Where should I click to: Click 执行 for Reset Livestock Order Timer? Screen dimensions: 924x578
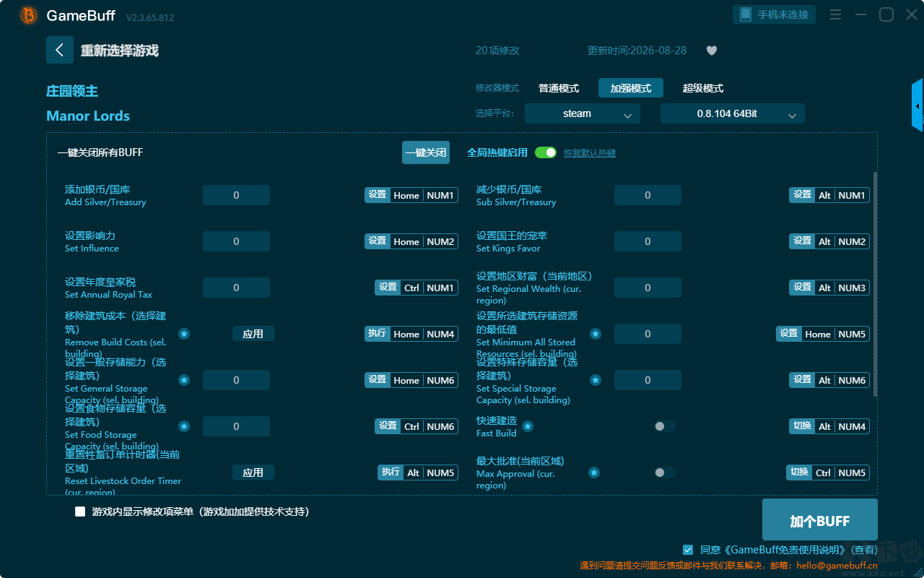391,473
